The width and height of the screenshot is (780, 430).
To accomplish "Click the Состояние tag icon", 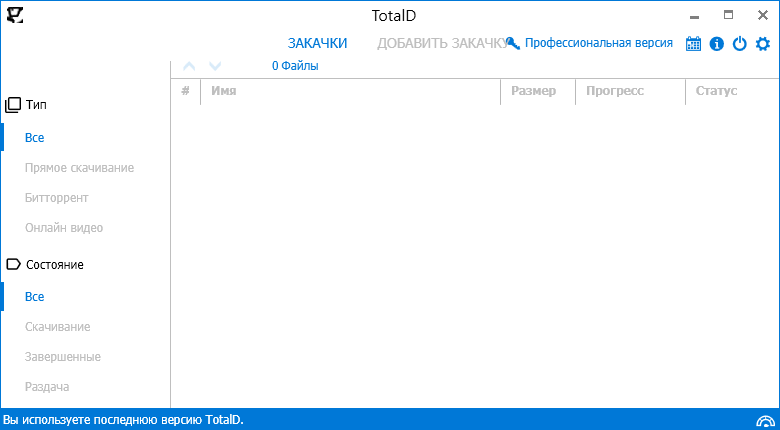I will 13,264.
